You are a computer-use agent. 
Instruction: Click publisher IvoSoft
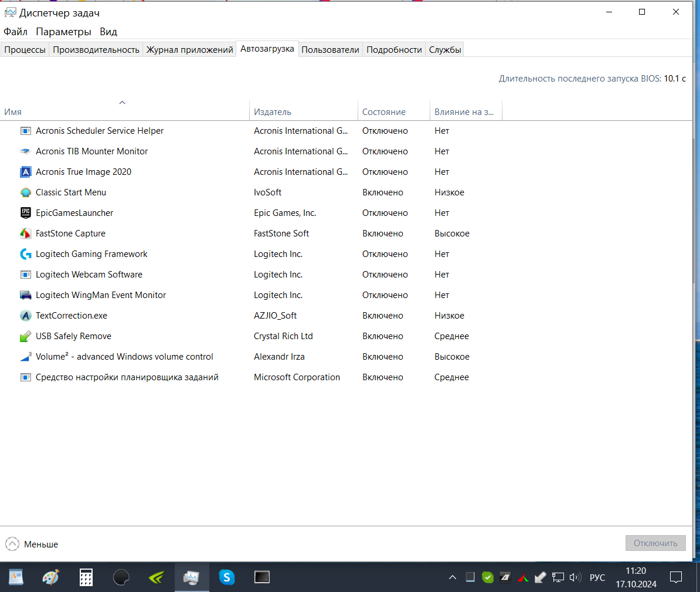pos(267,192)
